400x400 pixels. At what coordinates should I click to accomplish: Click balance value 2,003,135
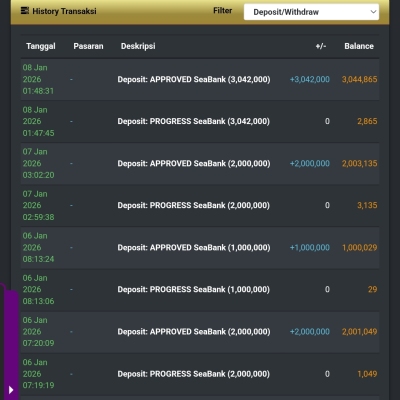[360, 163]
